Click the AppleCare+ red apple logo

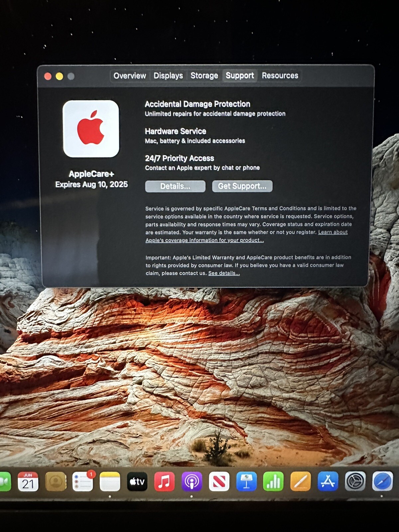point(91,128)
